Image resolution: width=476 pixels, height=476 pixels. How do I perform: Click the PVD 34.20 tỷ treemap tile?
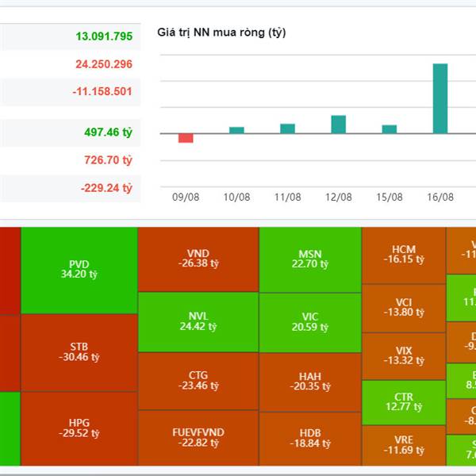(79, 271)
